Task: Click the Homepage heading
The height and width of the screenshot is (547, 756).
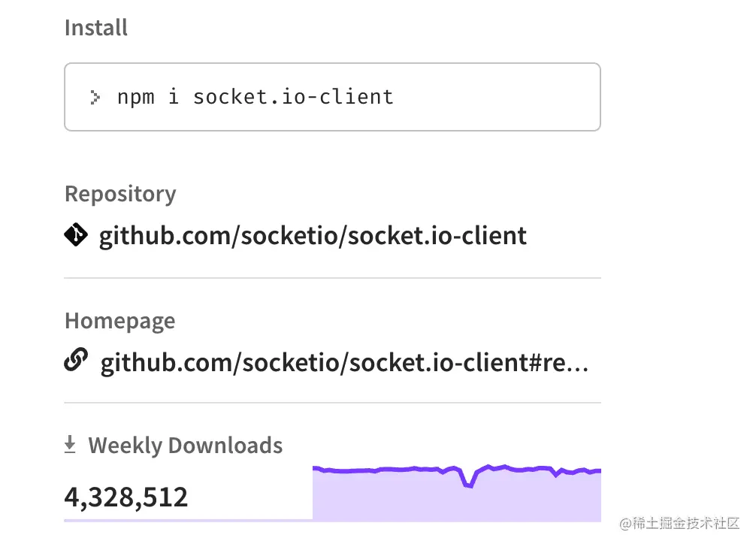Action: coord(119,321)
